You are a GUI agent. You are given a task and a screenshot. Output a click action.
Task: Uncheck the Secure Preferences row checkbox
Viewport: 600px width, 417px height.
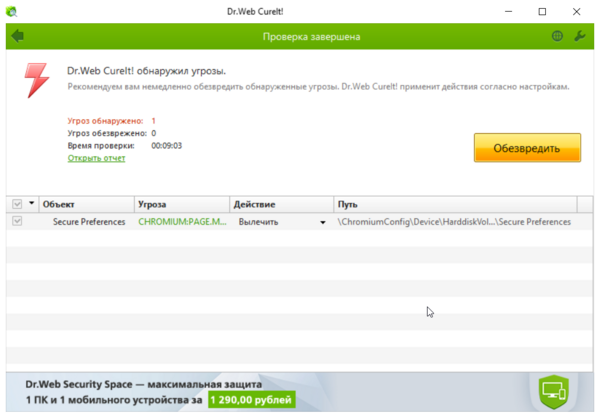click(x=17, y=221)
